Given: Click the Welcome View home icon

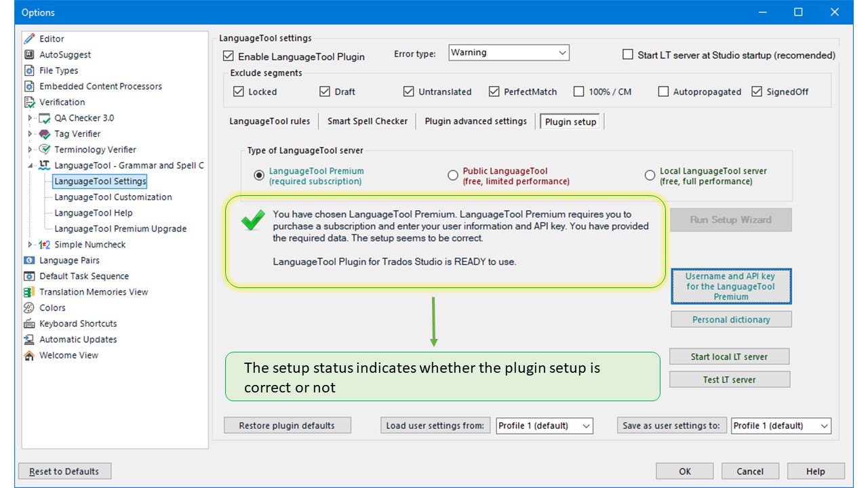Looking at the screenshot, I should (x=29, y=355).
